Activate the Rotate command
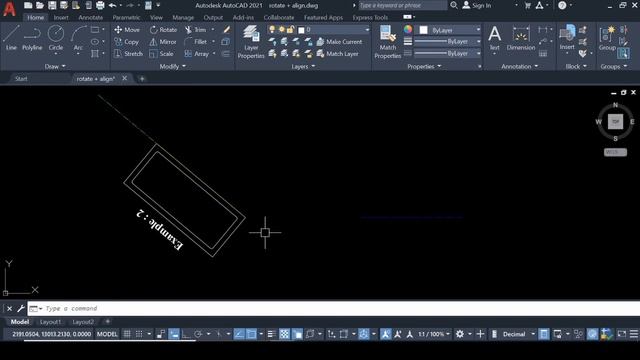The height and width of the screenshot is (360, 640). pos(163,30)
